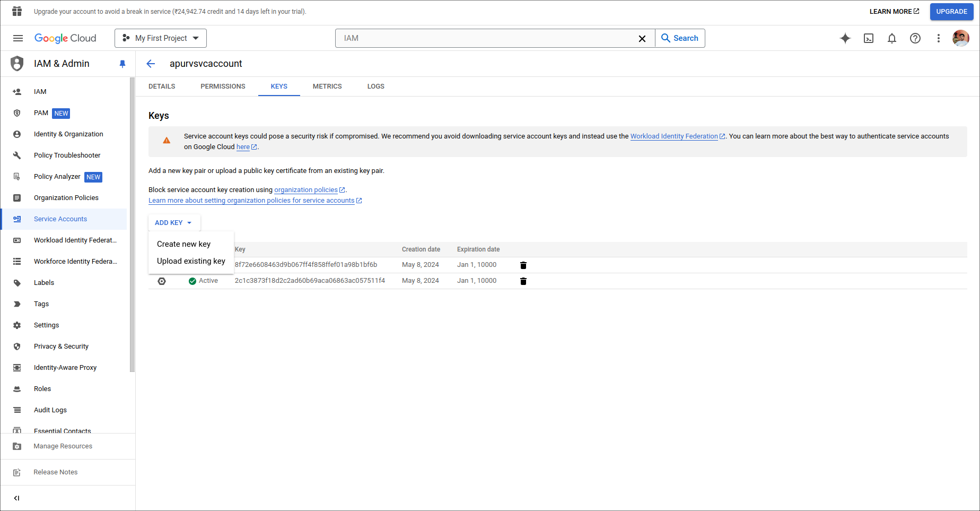Open the Gemini AI sparkle icon
Viewport: 980px width, 511px height.
click(845, 38)
